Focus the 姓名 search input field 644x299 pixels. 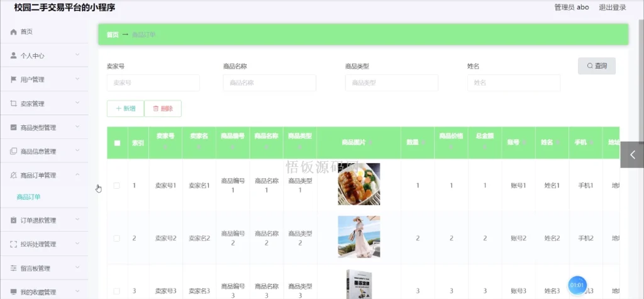pos(514,82)
